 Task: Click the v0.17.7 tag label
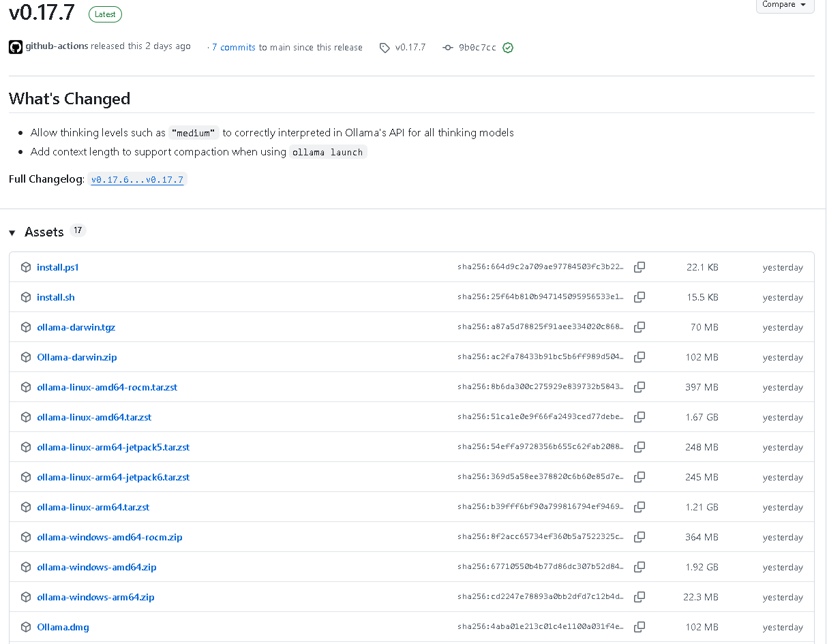410,48
